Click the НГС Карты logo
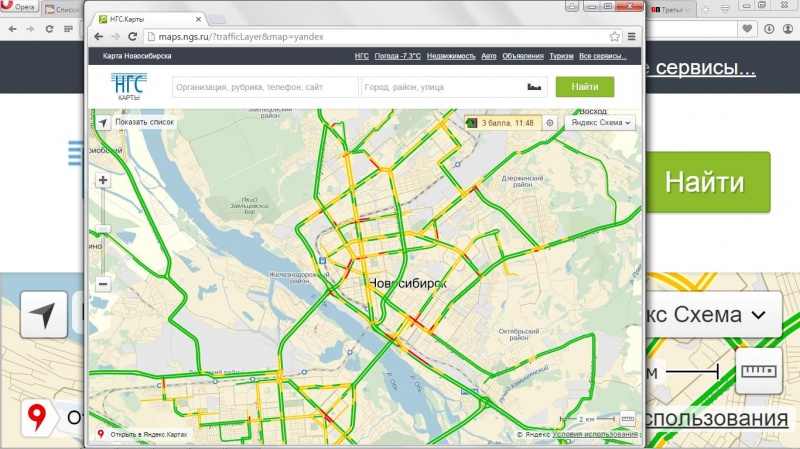 tap(129, 86)
